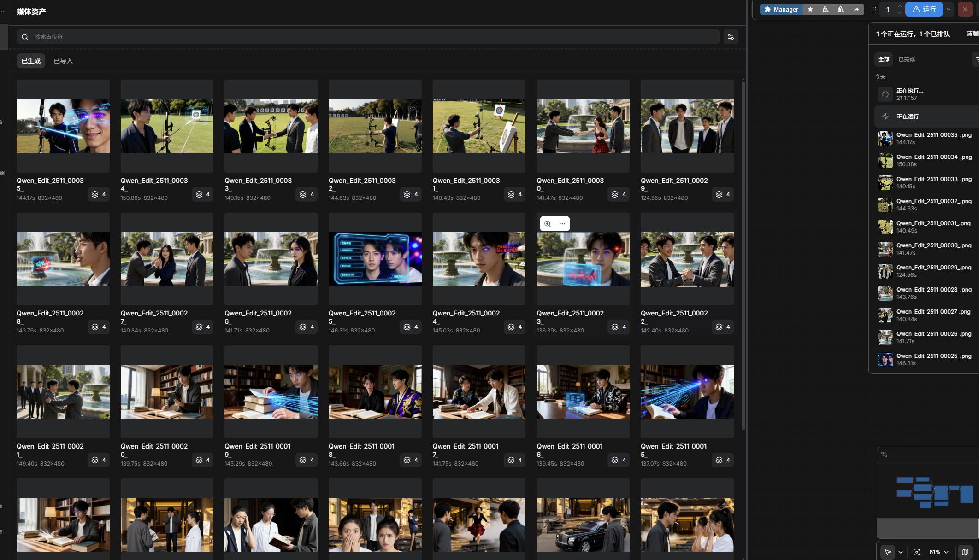Screen dimensions: 979x560
Task: Click queue thumbnail for Qwen_Edit_2511_00025_.png
Action: (885, 360)
